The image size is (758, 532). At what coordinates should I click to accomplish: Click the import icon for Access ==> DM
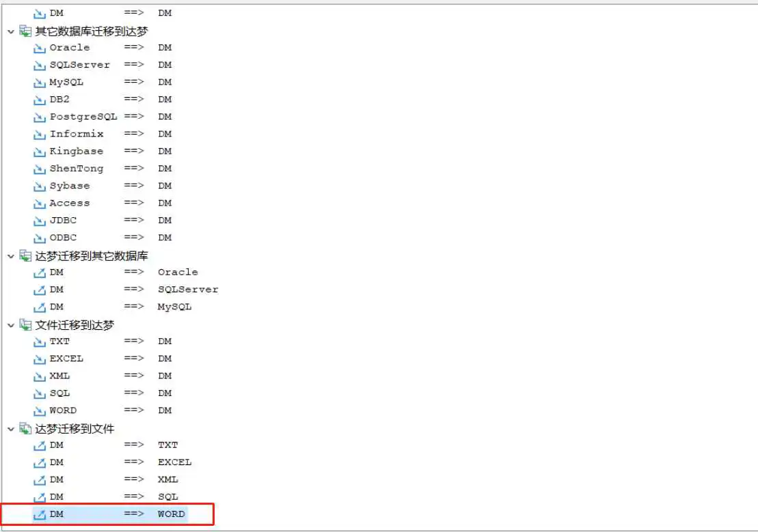40,204
